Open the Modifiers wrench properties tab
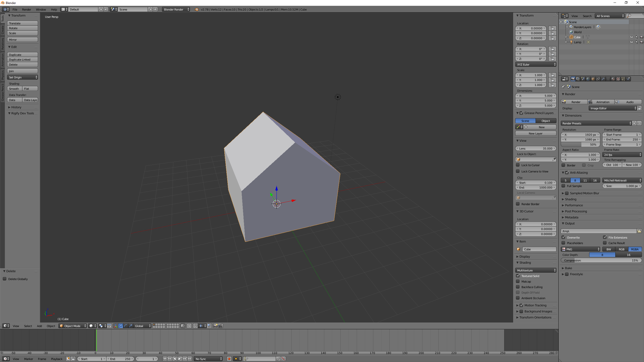Image resolution: width=644 pixels, height=362 pixels. (603, 79)
